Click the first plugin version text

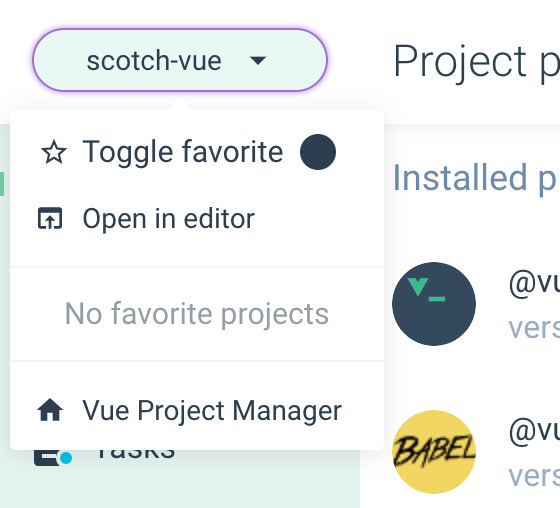tap(534, 328)
